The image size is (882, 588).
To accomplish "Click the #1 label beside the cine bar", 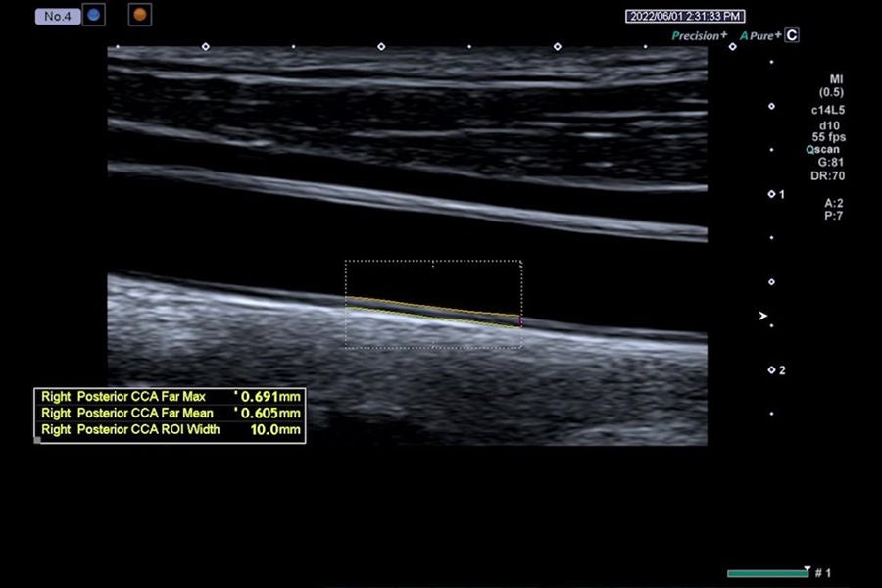I will pos(823,573).
